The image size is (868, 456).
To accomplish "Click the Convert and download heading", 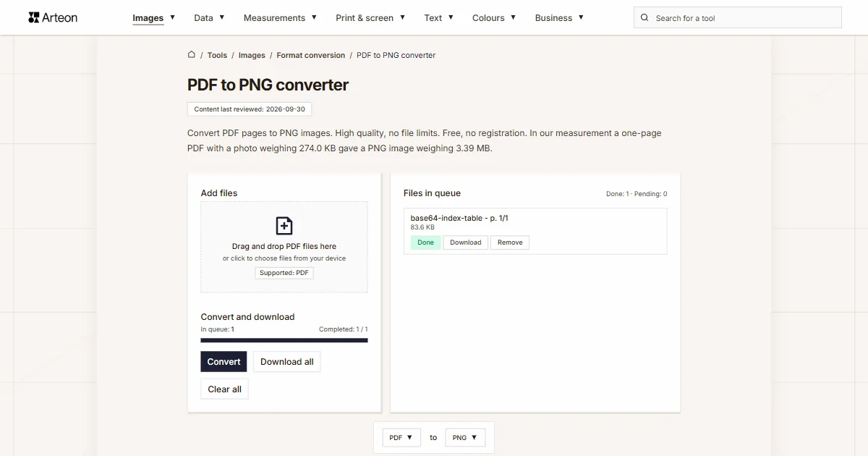I will point(247,317).
